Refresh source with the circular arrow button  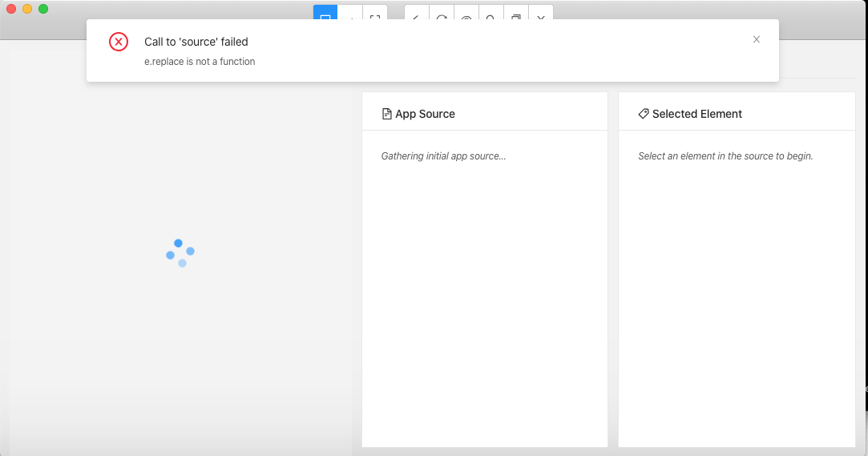(x=442, y=13)
